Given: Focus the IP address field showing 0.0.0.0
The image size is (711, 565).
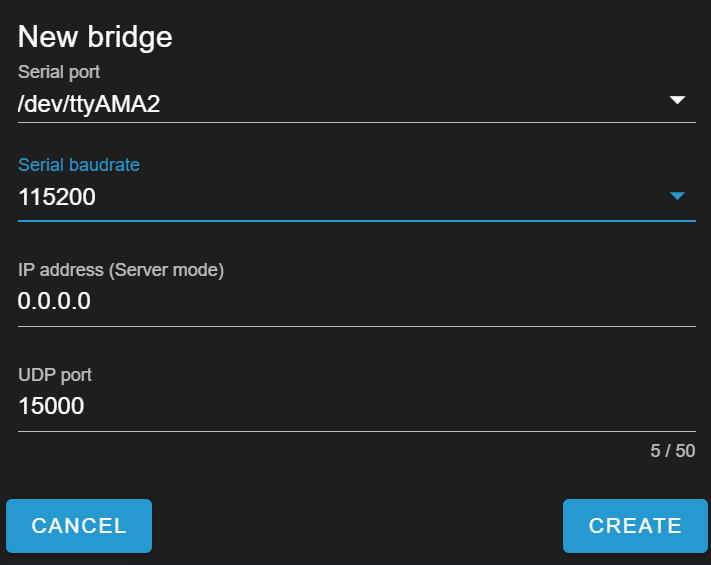Looking at the screenshot, I should tap(54, 301).
